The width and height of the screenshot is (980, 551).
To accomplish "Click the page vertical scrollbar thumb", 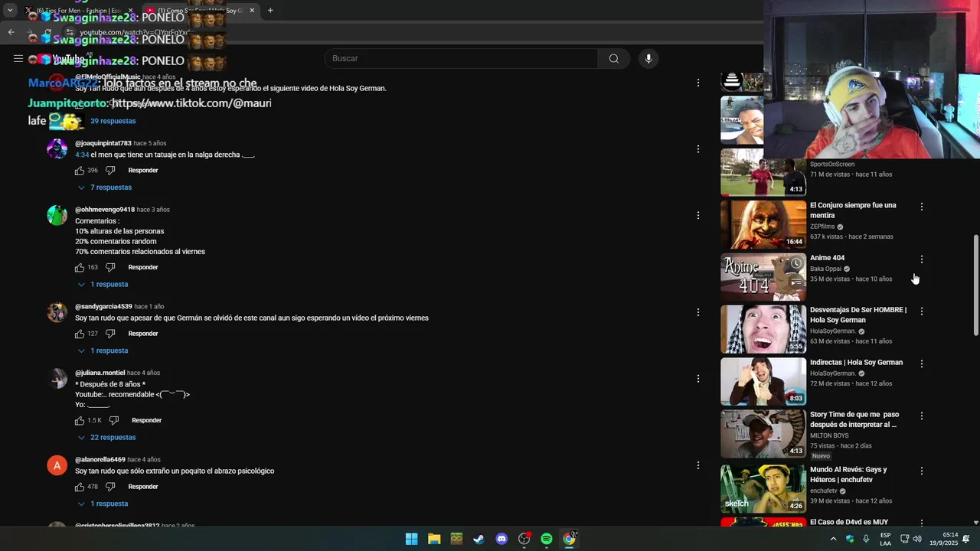I will (975, 285).
